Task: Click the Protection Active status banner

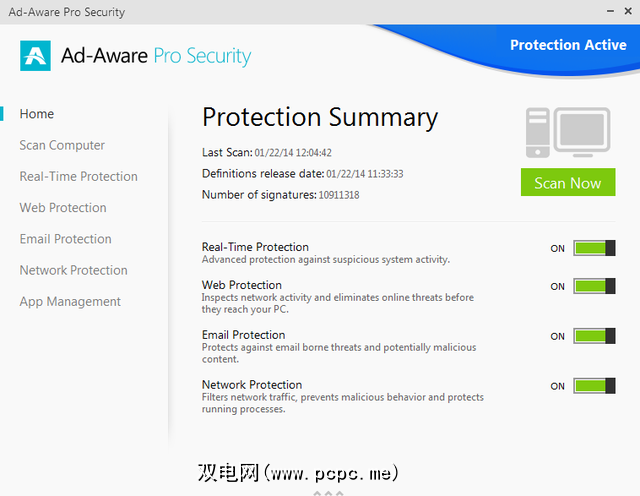Action: click(x=568, y=45)
